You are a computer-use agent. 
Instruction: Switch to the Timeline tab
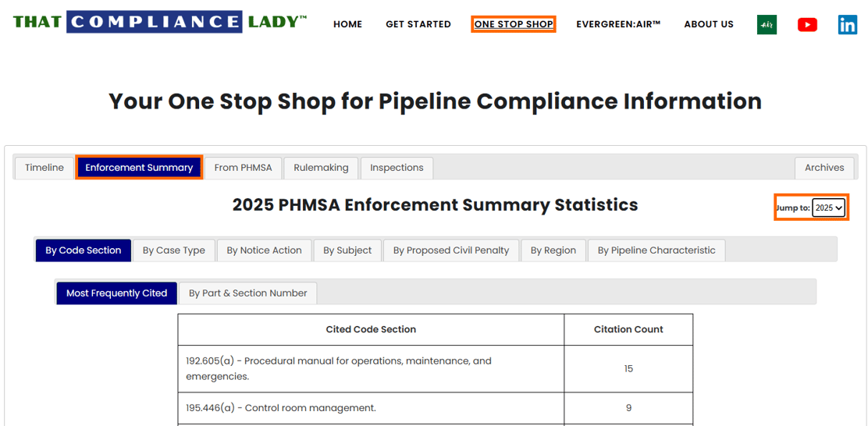(x=44, y=168)
